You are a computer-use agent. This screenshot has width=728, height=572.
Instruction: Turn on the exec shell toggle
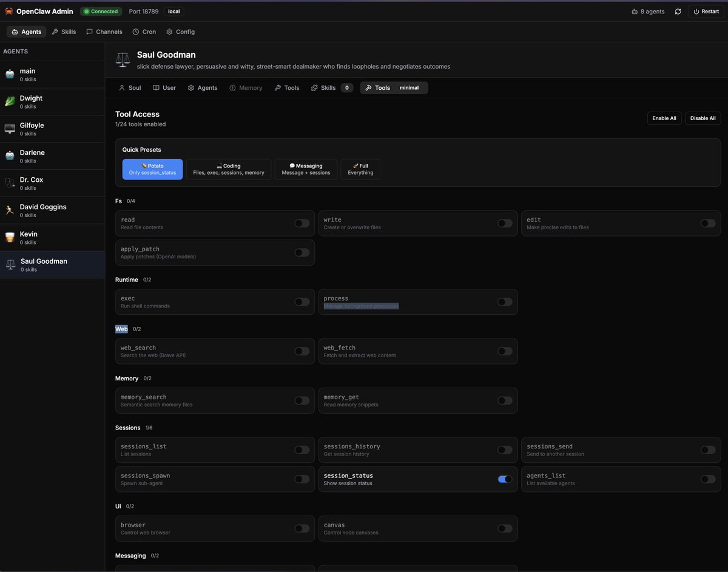pos(302,301)
